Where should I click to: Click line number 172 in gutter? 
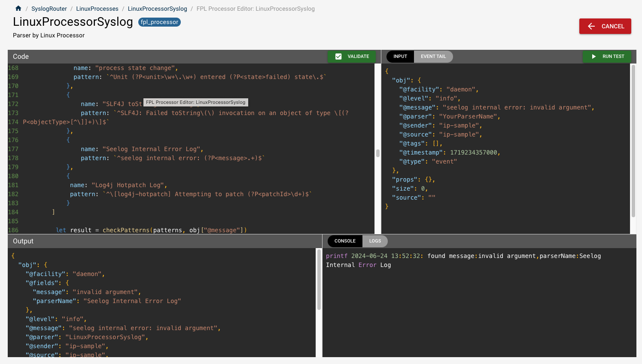13,104
